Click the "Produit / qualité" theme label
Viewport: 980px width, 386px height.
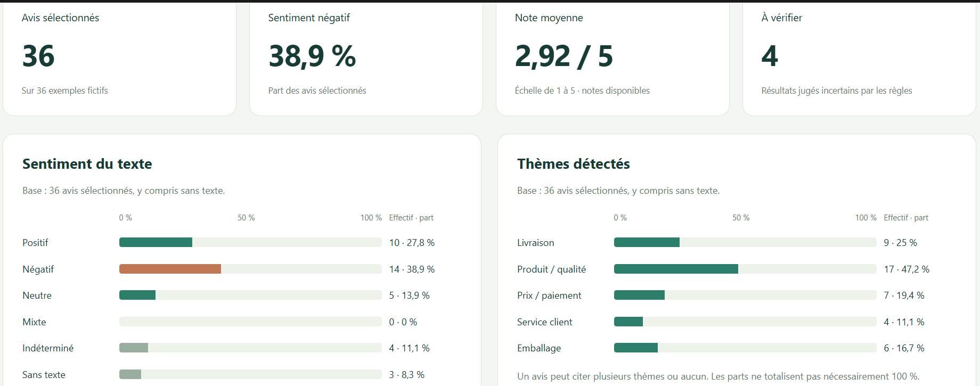(x=551, y=269)
